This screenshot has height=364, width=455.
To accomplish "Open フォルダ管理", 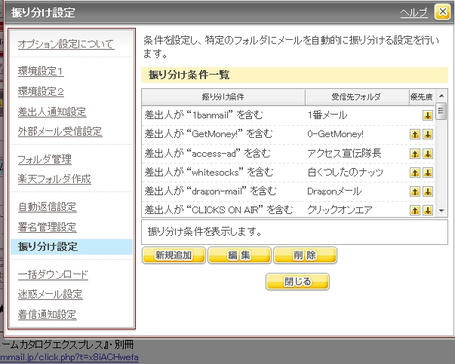I will (44, 159).
